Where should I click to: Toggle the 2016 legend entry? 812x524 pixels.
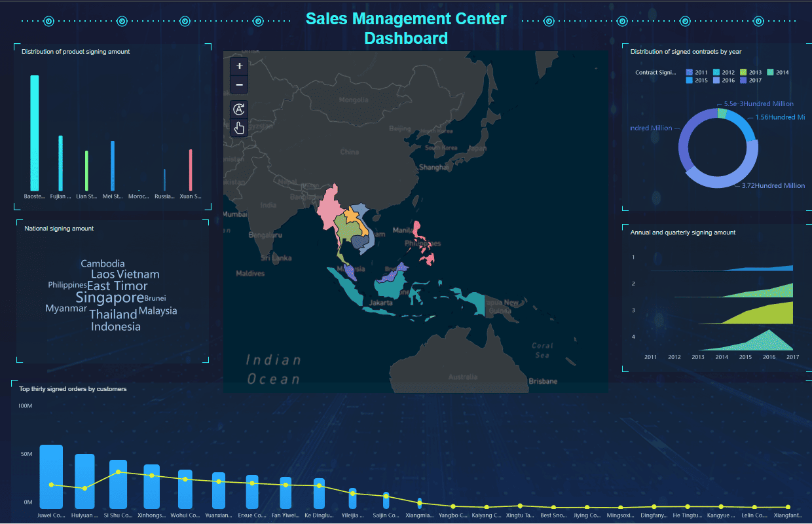tap(724, 81)
